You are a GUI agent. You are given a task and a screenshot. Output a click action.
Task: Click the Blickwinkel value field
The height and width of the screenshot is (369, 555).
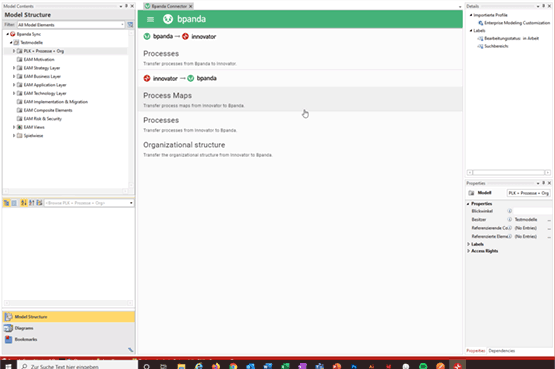click(532, 211)
